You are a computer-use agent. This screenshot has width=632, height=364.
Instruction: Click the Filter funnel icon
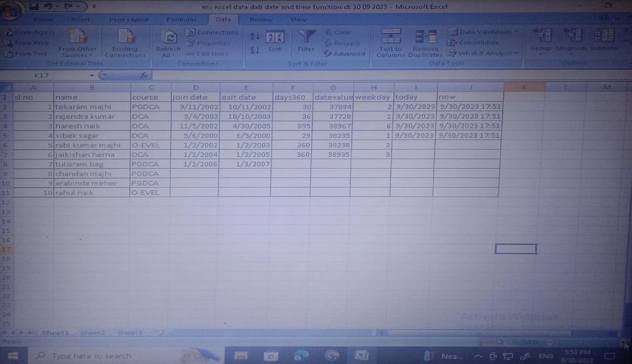click(x=306, y=37)
